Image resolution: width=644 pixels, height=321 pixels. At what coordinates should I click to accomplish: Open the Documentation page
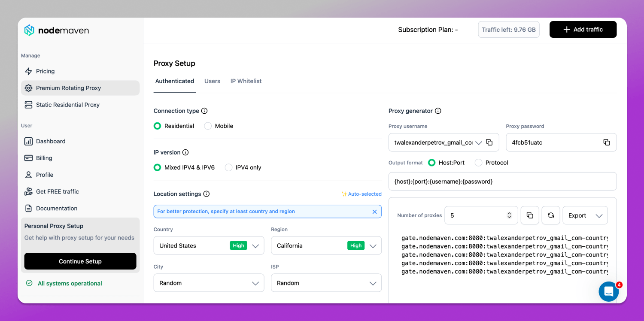[80, 208]
